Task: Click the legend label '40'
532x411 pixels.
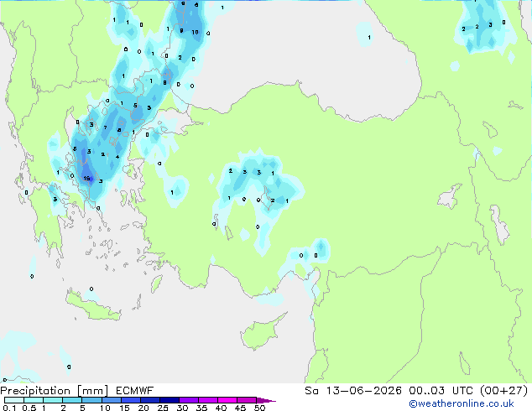Action: click(221, 408)
